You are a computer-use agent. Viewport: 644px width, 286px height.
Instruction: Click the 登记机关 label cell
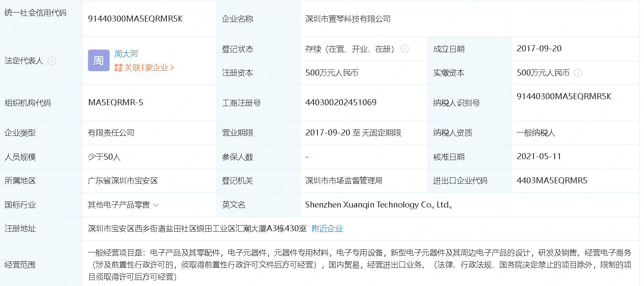tap(258, 181)
